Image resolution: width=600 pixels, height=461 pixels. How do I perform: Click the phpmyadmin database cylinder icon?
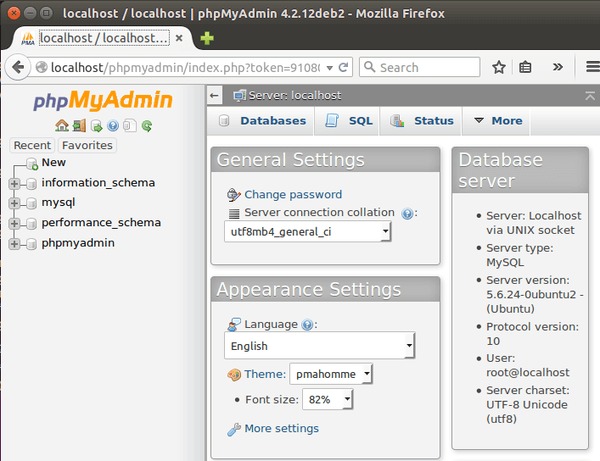32,244
